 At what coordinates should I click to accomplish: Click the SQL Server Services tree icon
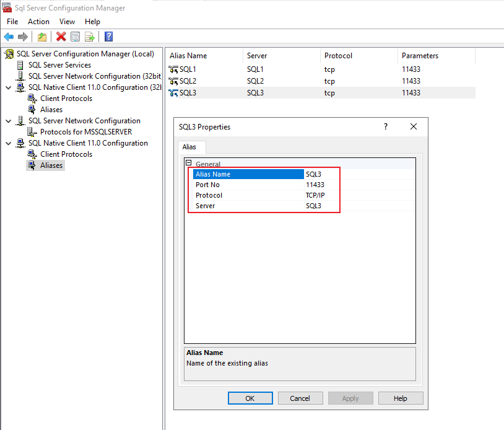pyautogui.click(x=20, y=65)
